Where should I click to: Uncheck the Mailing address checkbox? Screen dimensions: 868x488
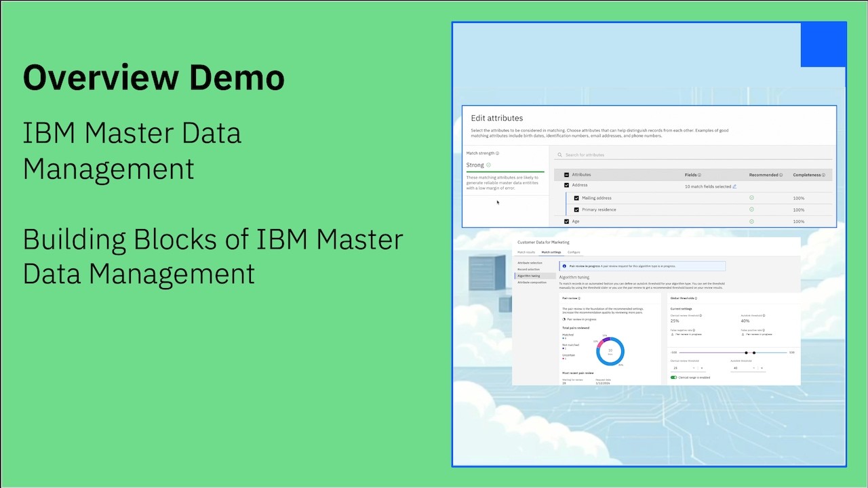pyautogui.click(x=576, y=198)
